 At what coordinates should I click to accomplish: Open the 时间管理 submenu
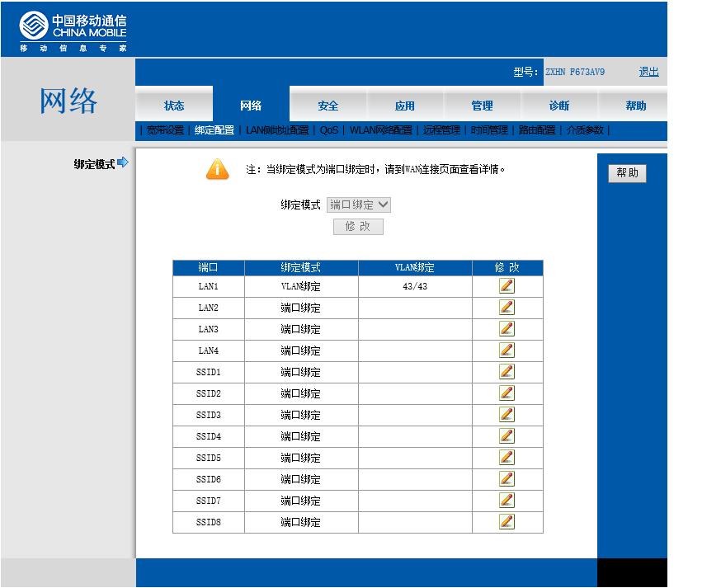coord(489,130)
